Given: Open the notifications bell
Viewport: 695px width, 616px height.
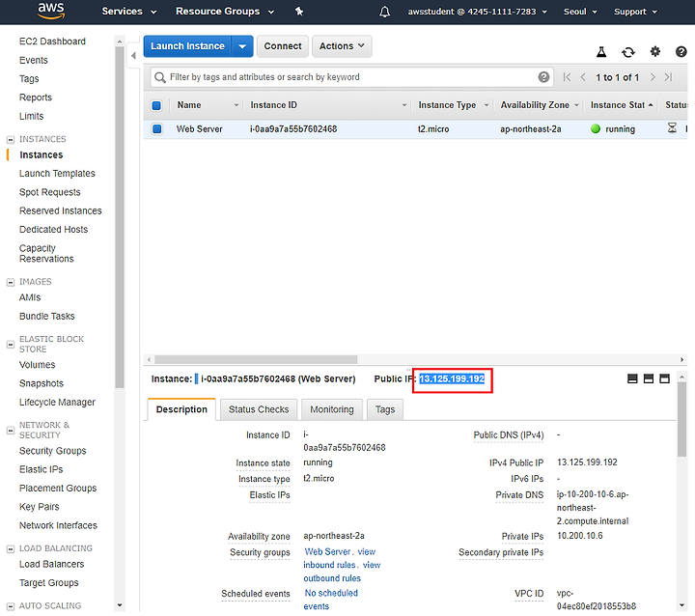Looking at the screenshot, I should point(385,12).
